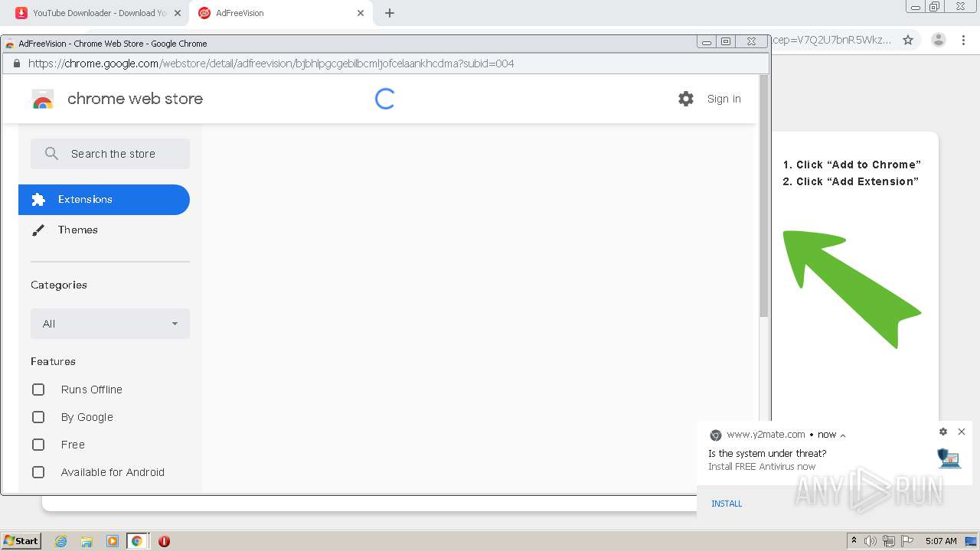Open Internet Explorer from taskbar
The width and height of the screenshot is (980, 551).
[61, 541]
